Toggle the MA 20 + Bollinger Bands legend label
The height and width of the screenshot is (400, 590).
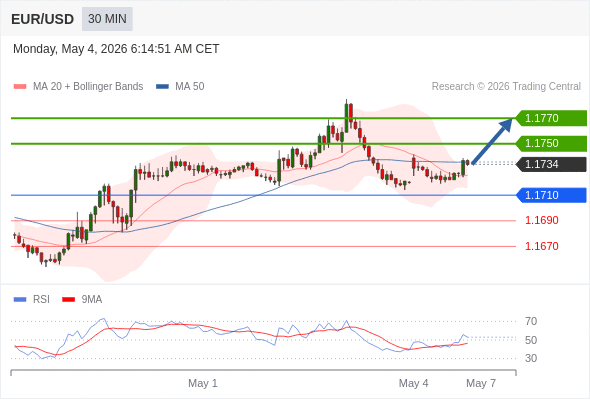click(x=88, y=87)
